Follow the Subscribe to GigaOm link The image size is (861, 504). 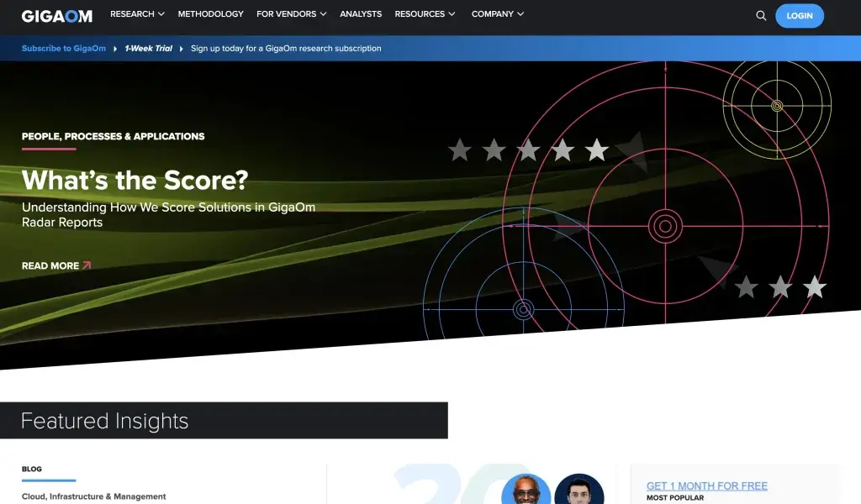pos(64,49)
